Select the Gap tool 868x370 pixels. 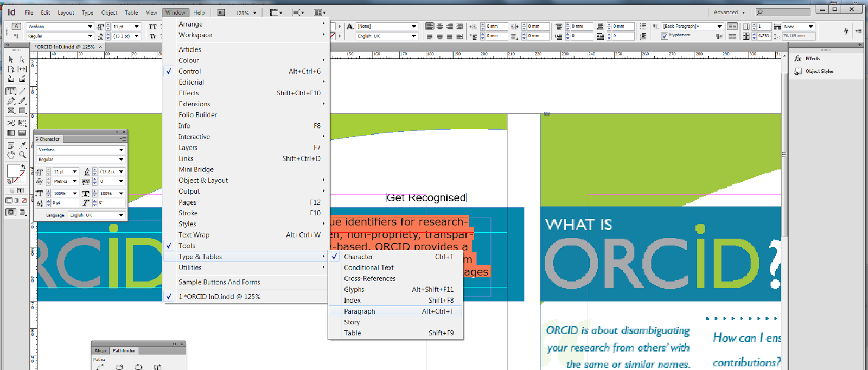point(22,69)
